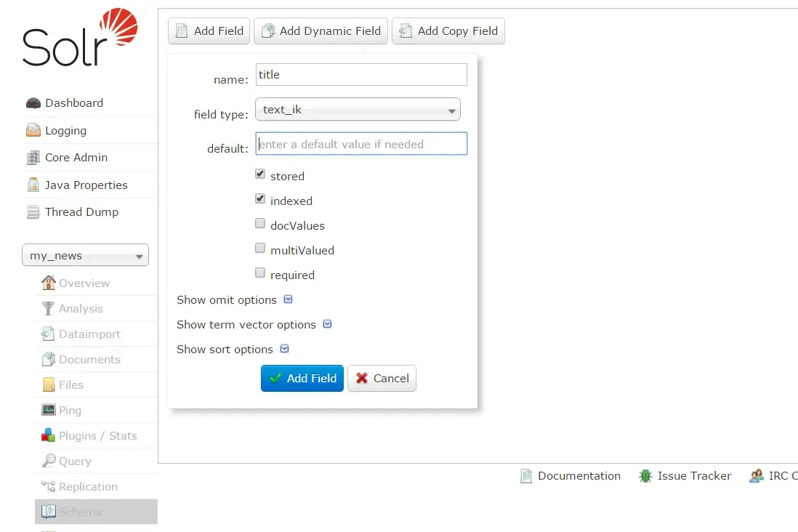The width and height of the screenshot is (798, 532).
Task: Click the Core Admin server icon
Action: coord(33,158)
